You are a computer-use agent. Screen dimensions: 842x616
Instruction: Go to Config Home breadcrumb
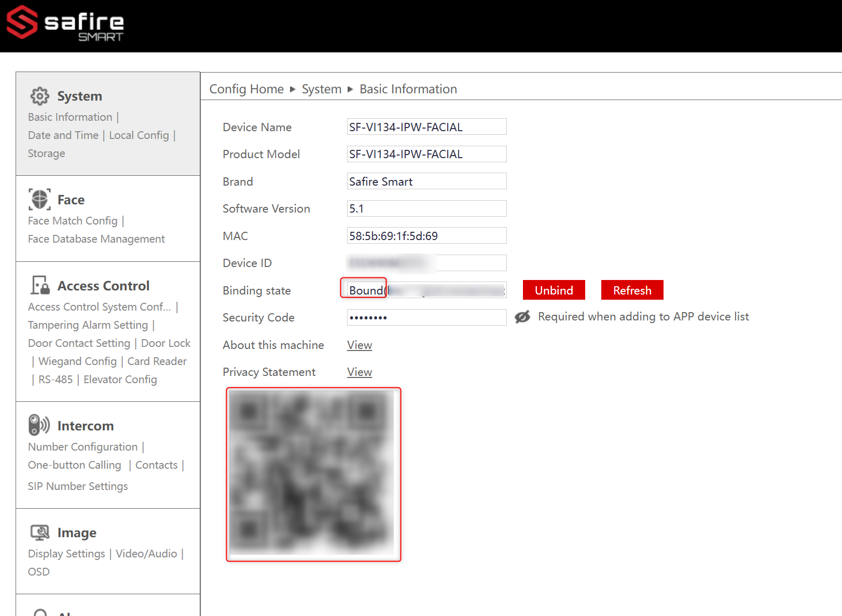click(x=246, y=89)
